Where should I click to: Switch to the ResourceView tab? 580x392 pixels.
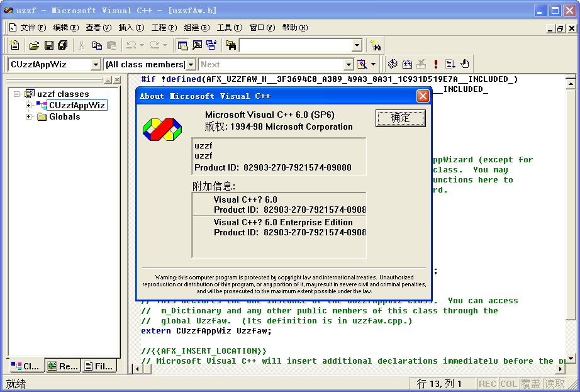[63, 366]
